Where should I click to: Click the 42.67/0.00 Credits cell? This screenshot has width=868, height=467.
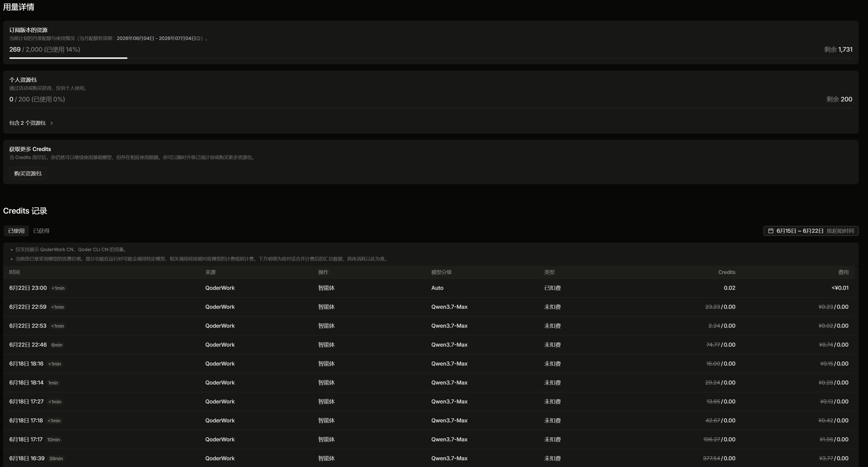point(720,421)
